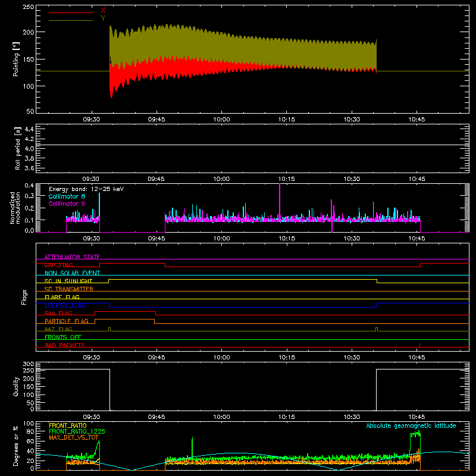
Task: Select the NON_SOLAR_EVENT flag label
Action: click(72, 273)
